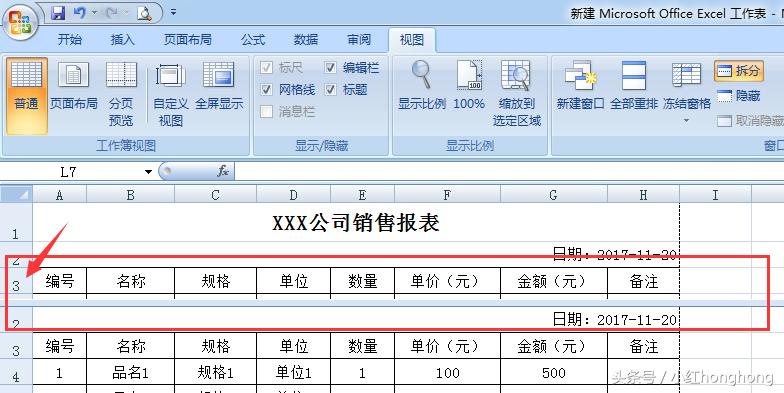
Task: Click 取消隐藏 unhide window button
Action: tap(750, 120)
